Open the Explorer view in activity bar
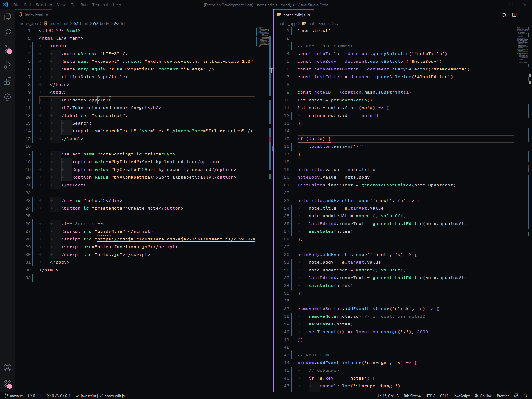 tap(7, 17)
